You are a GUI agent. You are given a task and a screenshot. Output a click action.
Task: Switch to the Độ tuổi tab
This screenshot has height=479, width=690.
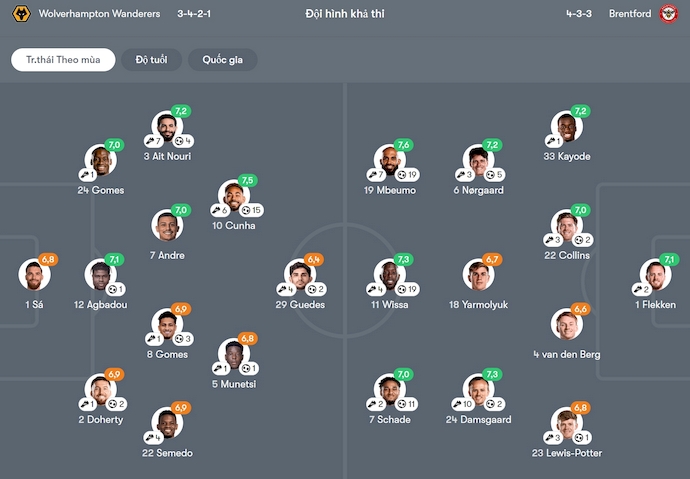point(152,60)
